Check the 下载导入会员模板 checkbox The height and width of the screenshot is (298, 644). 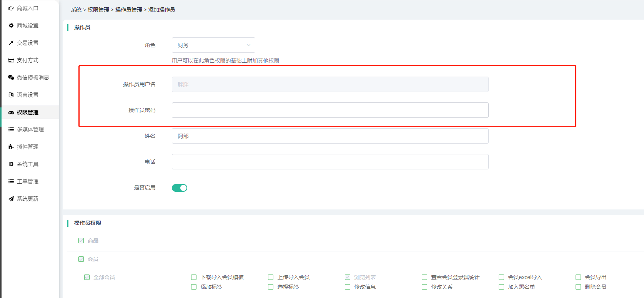coord(194,277)
